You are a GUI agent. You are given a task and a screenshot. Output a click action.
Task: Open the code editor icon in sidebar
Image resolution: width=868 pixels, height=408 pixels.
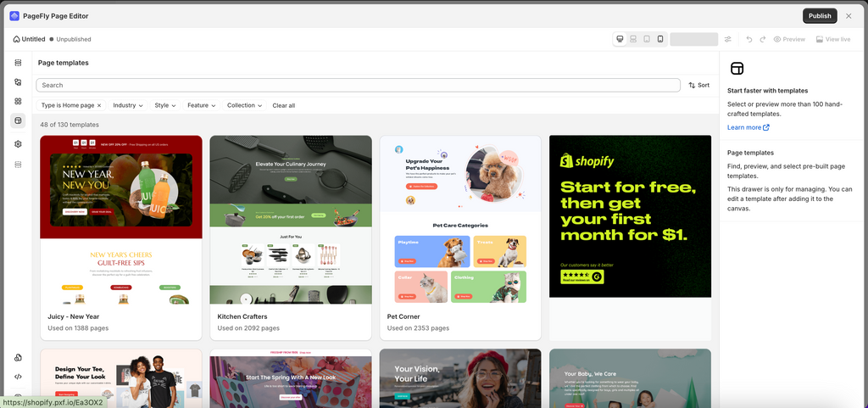tap(18, 377)
